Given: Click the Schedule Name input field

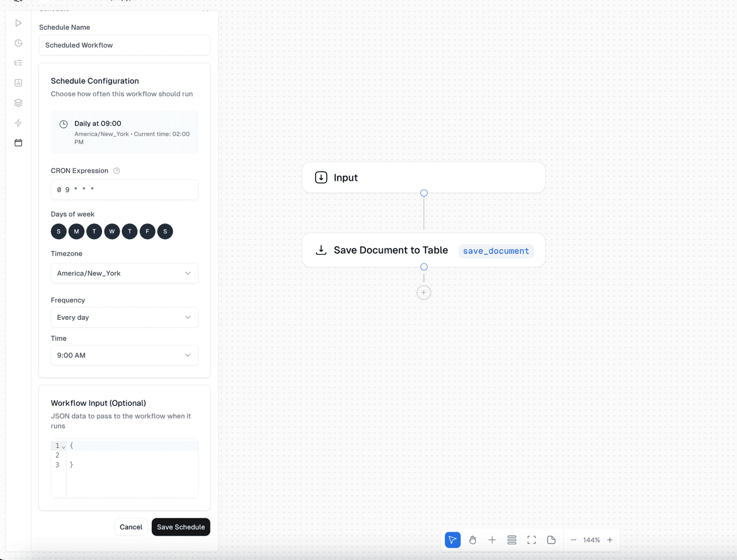Looking at the screenshot, I should coord(125,45).
